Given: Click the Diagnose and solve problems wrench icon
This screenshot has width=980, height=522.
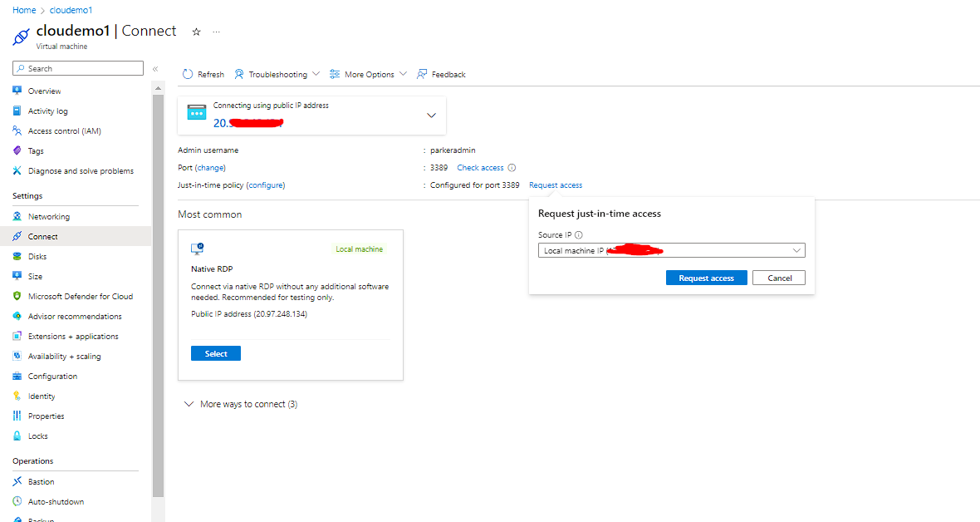Looking at the screenshot, I should tap(17, 171).
